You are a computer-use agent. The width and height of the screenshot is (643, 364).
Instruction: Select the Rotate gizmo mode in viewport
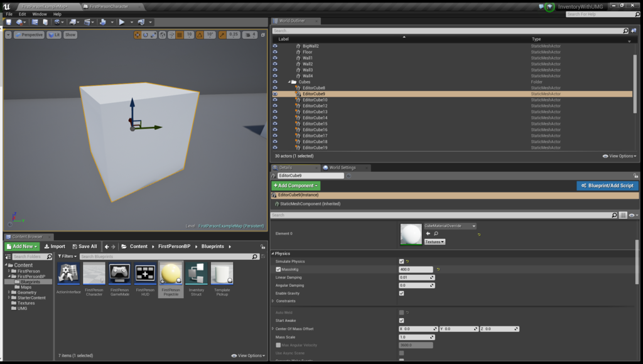click(145, 35)
